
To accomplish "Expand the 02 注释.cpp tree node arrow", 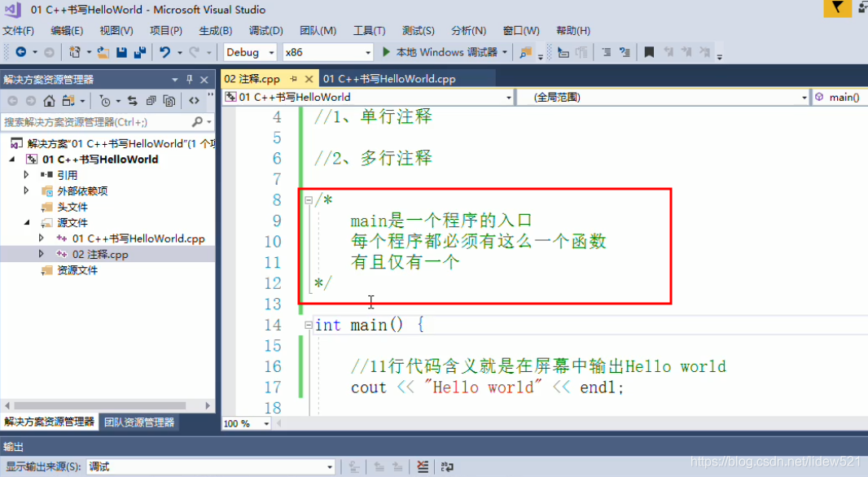I will click(41, 254).
